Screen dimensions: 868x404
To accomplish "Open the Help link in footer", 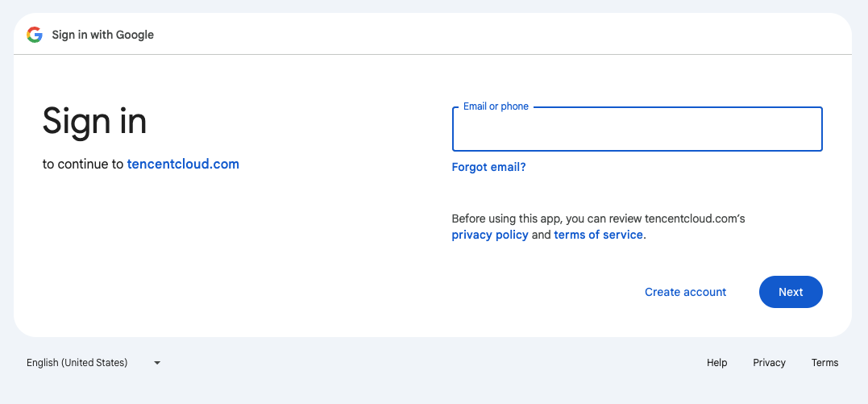I will 716,363.
